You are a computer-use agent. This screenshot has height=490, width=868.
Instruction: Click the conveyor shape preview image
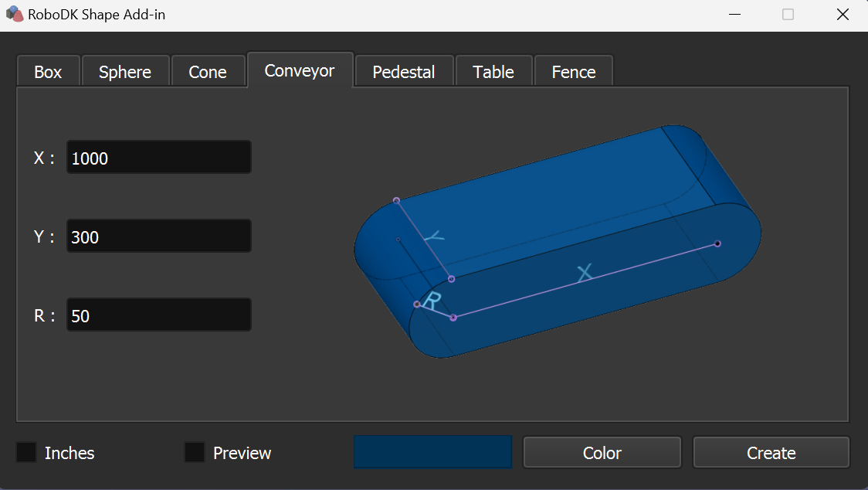point(558,241)
